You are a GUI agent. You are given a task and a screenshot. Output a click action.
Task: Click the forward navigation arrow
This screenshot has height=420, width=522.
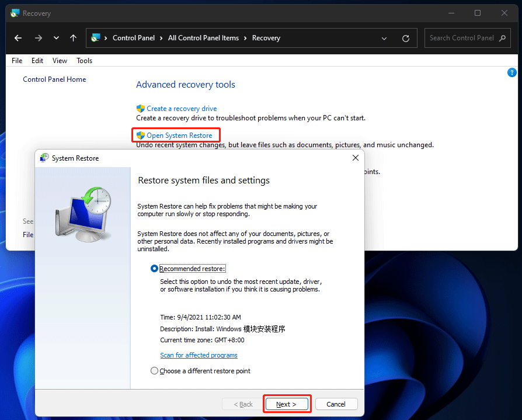pyautogui.click(x=39, y=38)
